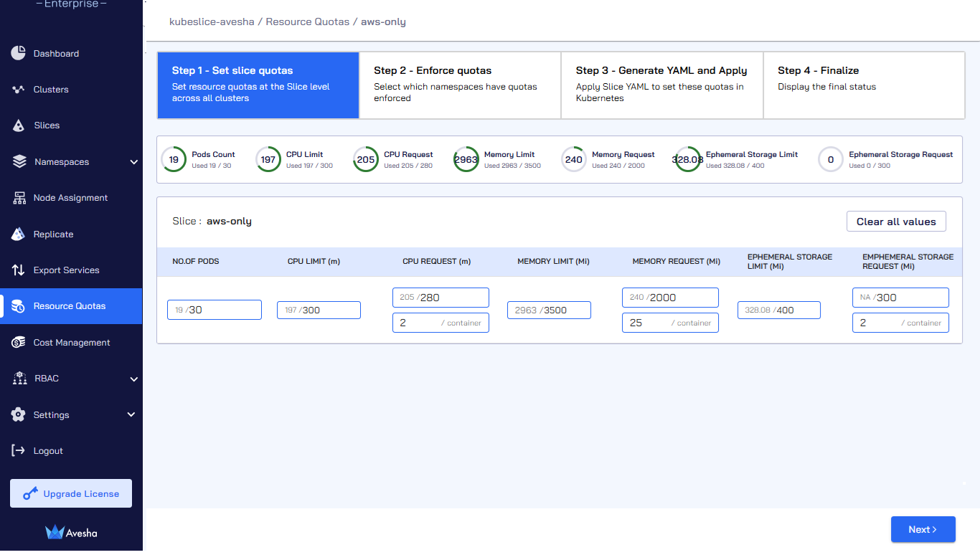Click the Logout arrow icon
The width and height of the screenshot is (980, 560).
(x=19, y=450)
